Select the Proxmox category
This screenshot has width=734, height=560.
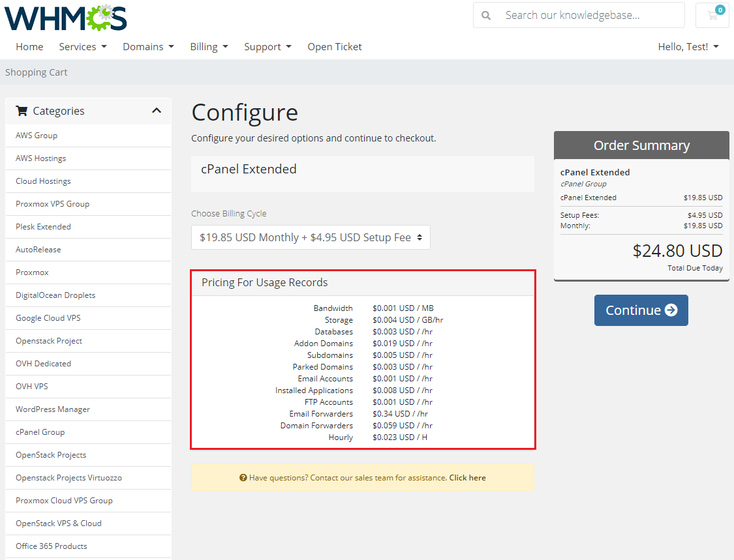point(89,273)
